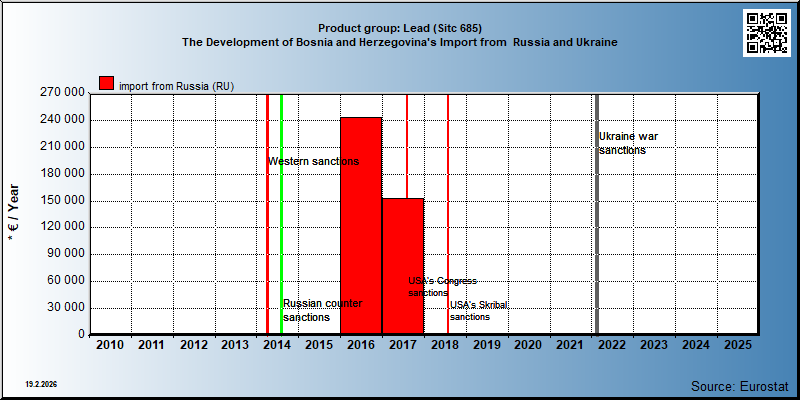Select the 2016 red import bar
The image size is (800, 400).
coord(361,226)
